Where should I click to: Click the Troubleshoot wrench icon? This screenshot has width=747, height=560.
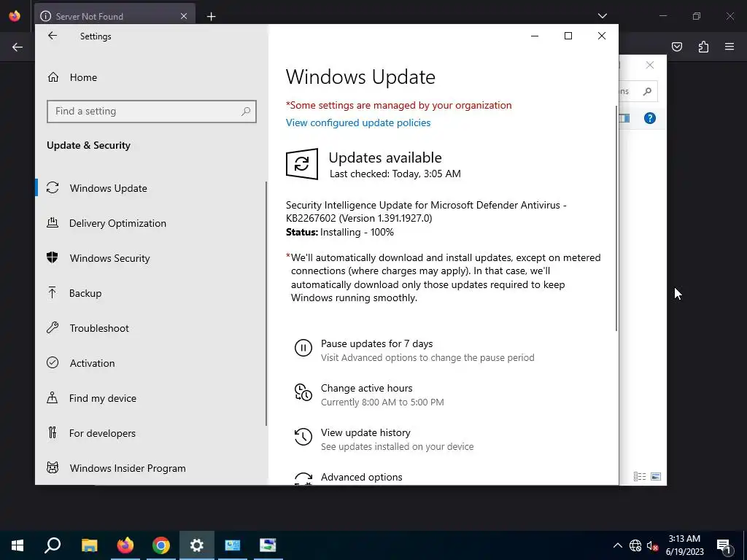pos(53,327)
